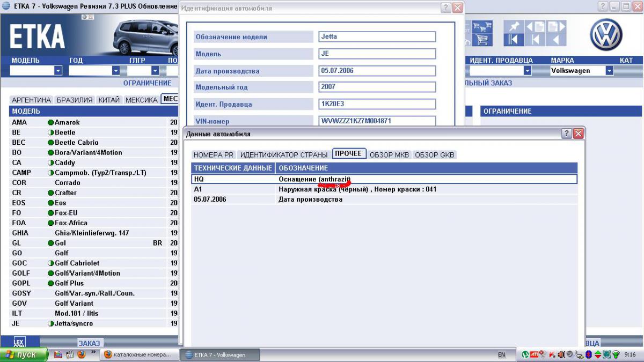
Task: Click the multiple shopping carts icon
Action: [482, 27]
